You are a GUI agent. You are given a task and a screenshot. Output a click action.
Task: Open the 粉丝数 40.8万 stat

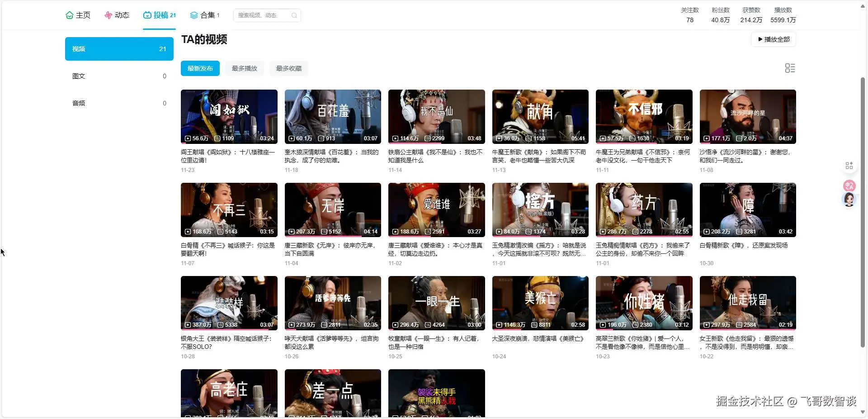(721, 15)
